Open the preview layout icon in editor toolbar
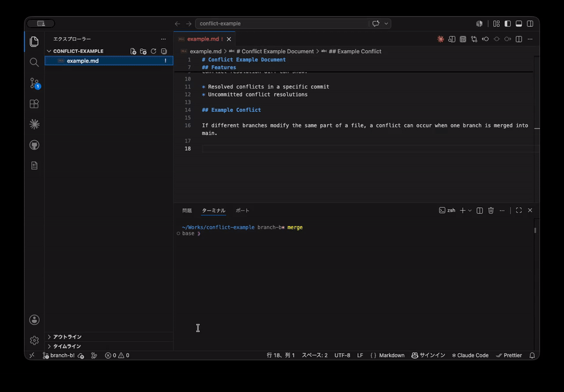The width and height of the screenshot is (564, 392). click(463, 39)
